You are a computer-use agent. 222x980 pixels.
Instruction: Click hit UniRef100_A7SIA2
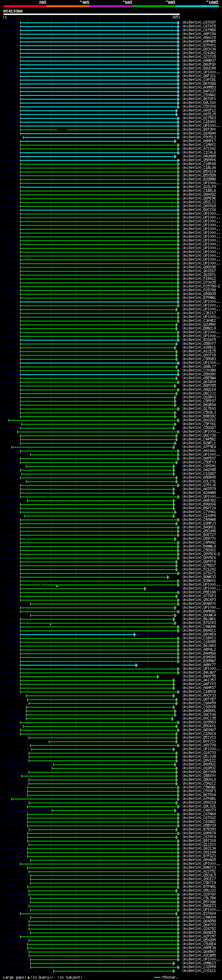(x=199, y=149)
